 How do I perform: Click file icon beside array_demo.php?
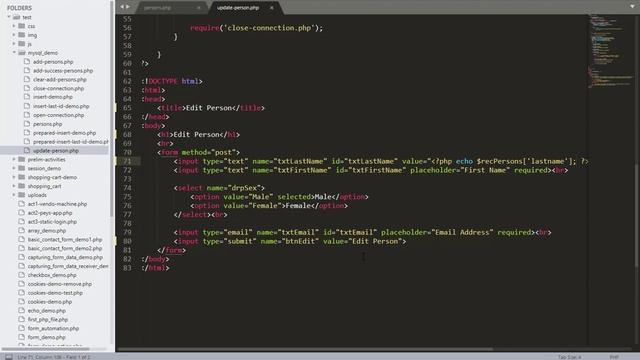click(x=22, y=231)
